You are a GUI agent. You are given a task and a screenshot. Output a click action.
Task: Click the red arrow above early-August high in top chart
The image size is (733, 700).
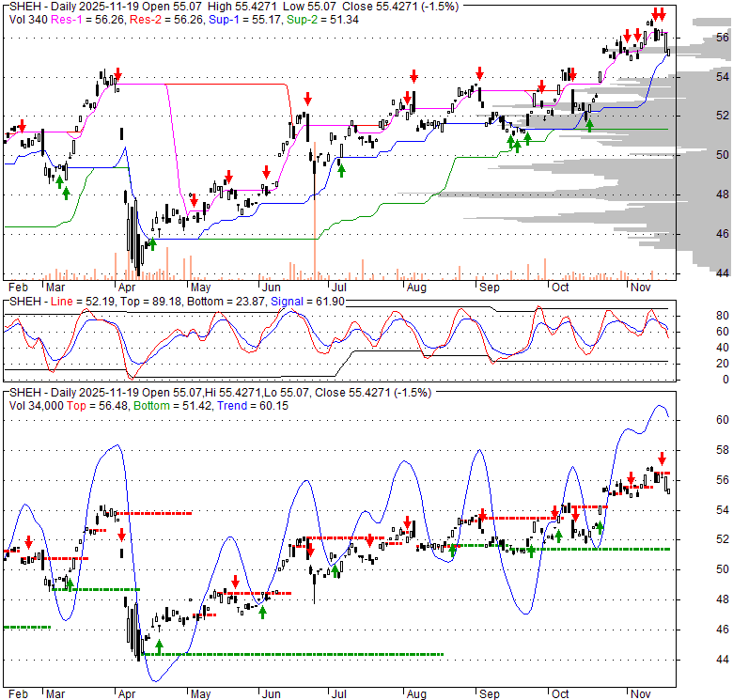click(x=413, y=75)
